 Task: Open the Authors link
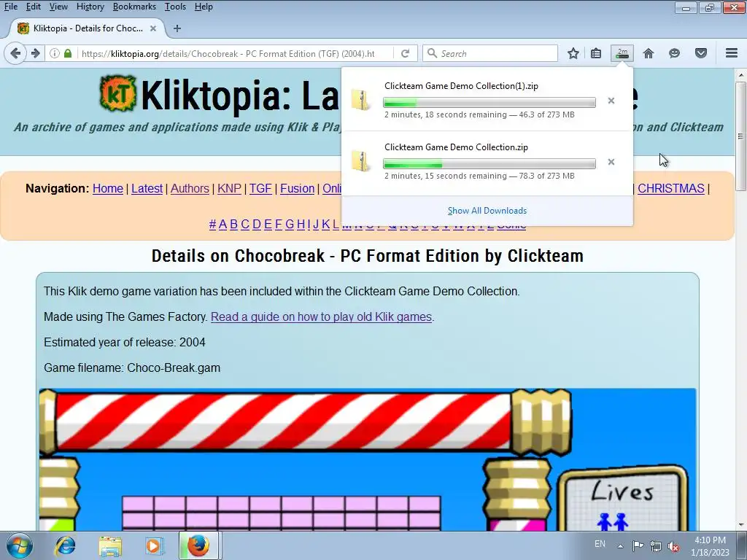tap(190, 189)
